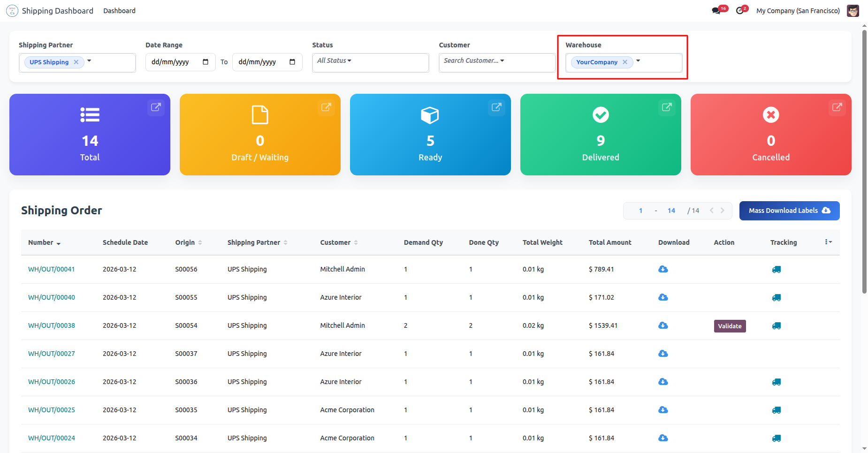This screenshot has width=868, height=453.
Task: Open My Company (San Francisco) switcher
Action: (x=798, y=11)
